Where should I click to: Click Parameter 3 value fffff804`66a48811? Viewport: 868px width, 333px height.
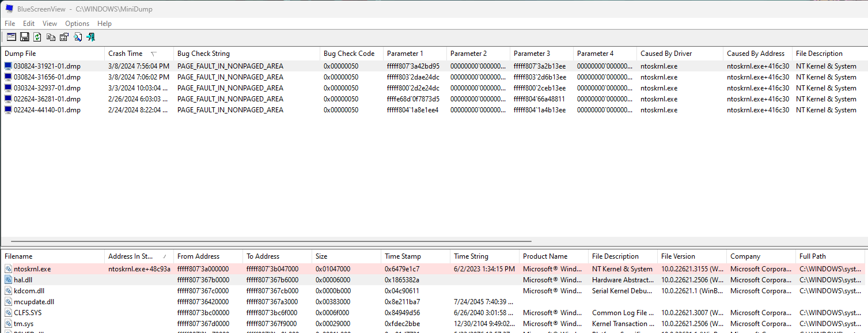[539, 99]
